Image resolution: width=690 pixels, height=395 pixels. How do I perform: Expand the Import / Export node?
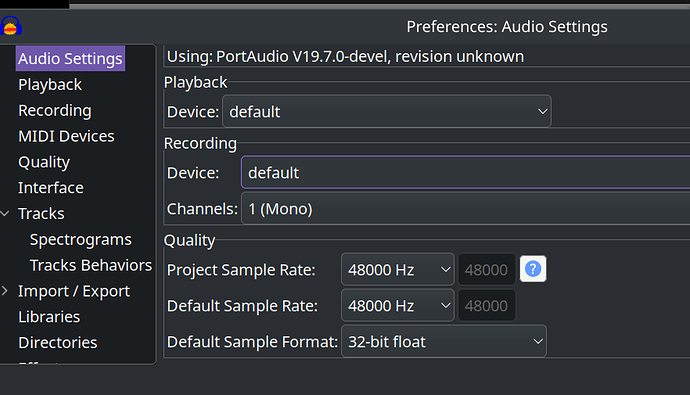point(5,291)
